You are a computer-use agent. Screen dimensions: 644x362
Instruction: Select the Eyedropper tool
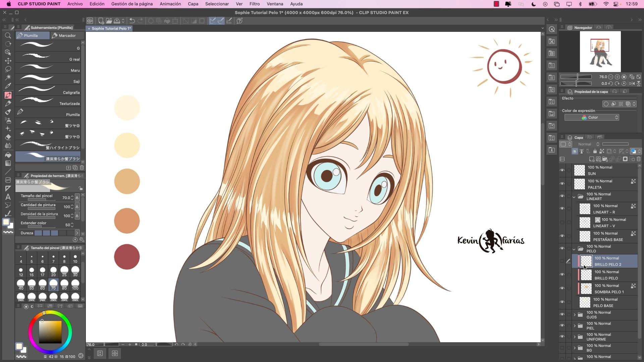[x=8, y=86]
